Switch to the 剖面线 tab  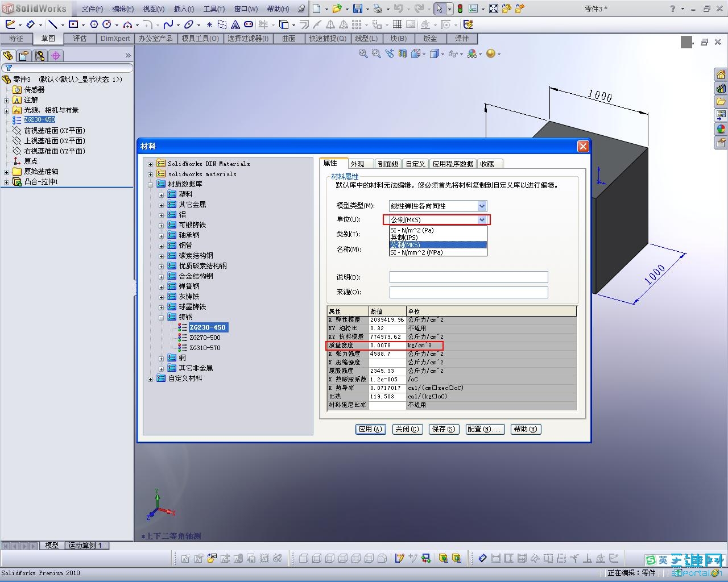point(388,164)
